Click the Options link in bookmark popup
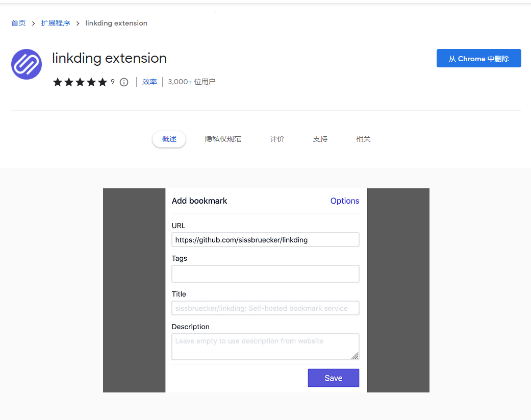This screenshot has width=531, height=420. pos(344,201)
